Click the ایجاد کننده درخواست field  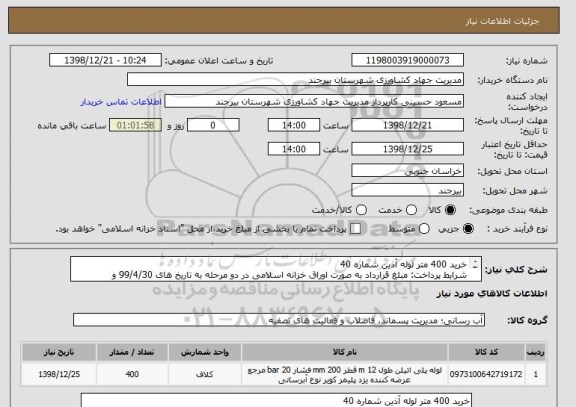(314, 101)
